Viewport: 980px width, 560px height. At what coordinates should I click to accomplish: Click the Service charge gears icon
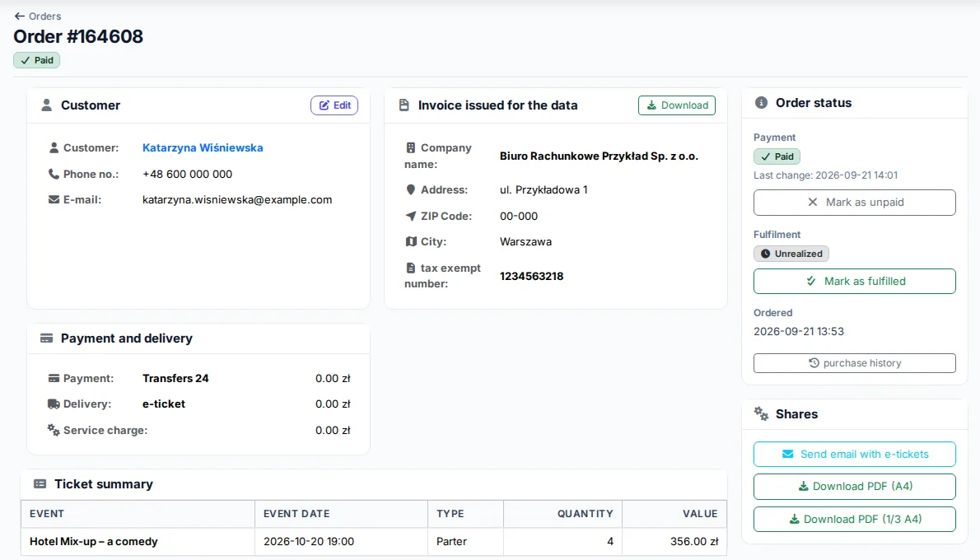click(54, 430)
